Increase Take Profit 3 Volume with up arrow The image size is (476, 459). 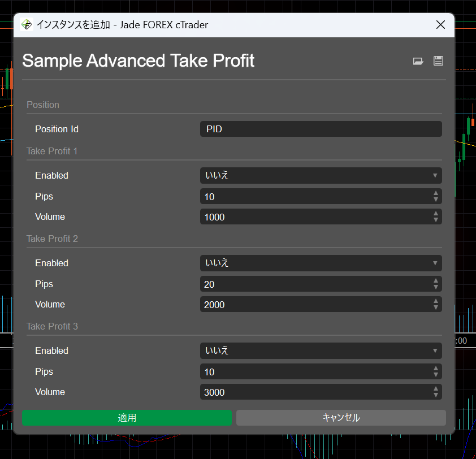click(436, 389)
